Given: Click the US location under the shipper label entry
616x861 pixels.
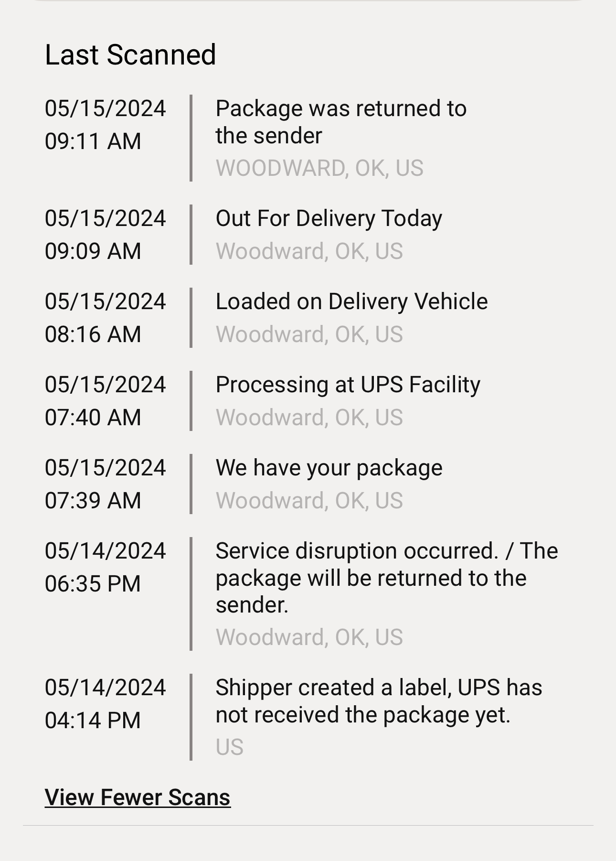Looking at the screenshot, I should [x=230, y=747].
